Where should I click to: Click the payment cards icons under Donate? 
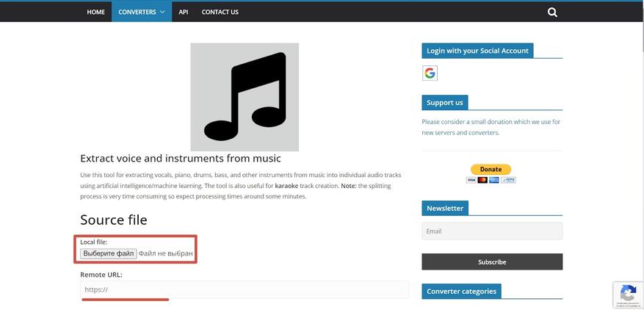491,179
